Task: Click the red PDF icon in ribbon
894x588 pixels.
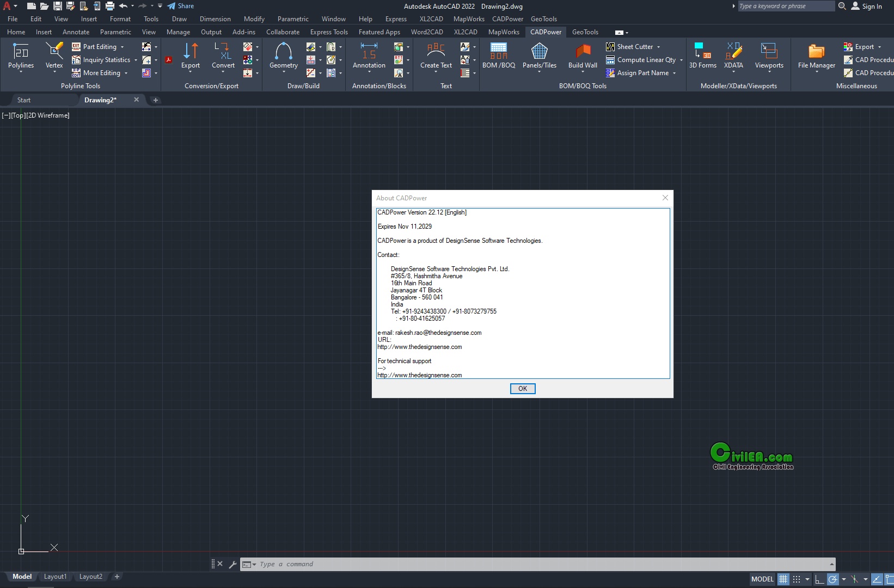Action: pyautogui.click(x=169, y=60)
